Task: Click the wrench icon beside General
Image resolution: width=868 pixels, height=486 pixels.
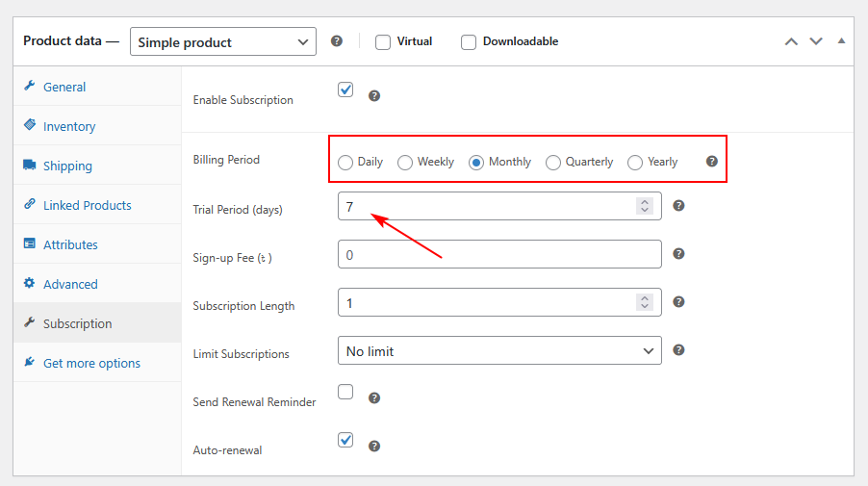Action: [x=29, y=86]
